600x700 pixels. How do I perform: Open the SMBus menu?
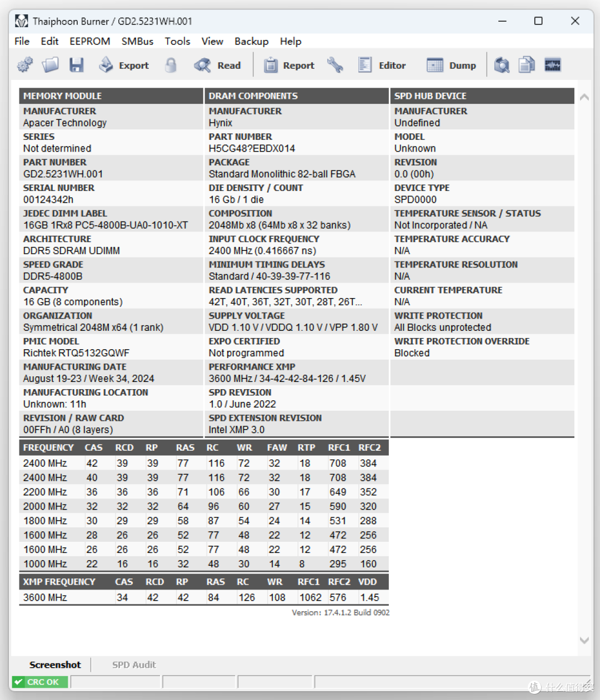pos(137,41)
